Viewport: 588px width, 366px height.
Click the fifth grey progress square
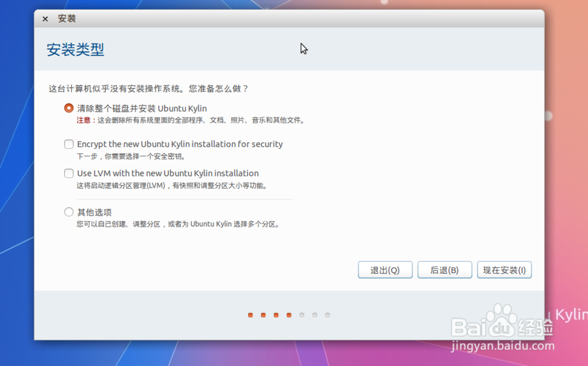[302, 315]
